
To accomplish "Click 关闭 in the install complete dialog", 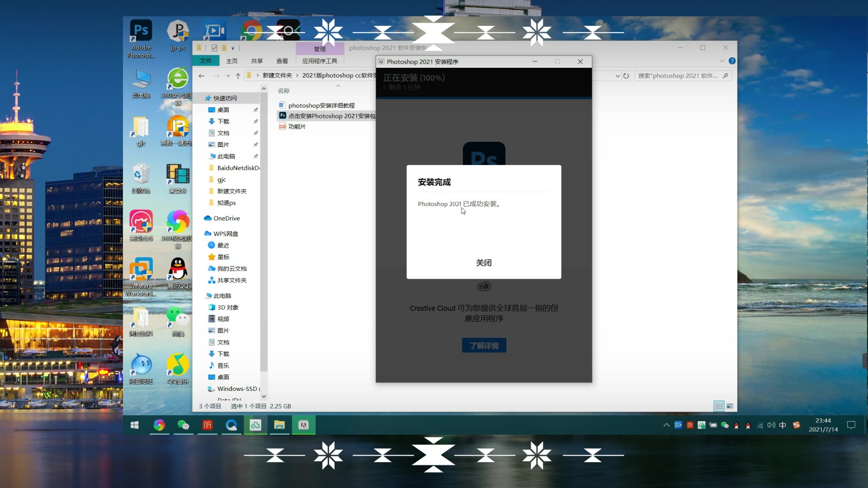I will 484,263.
